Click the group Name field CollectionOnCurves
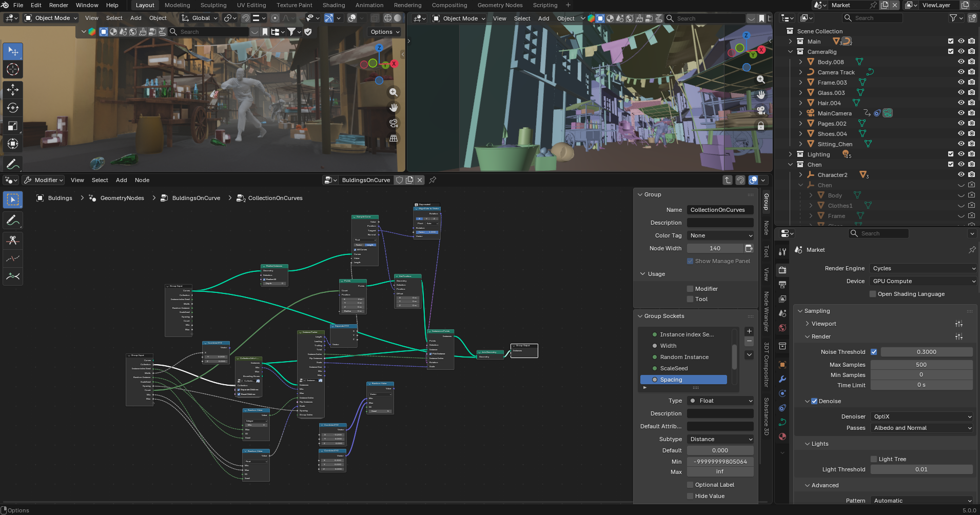 (720, 210)
